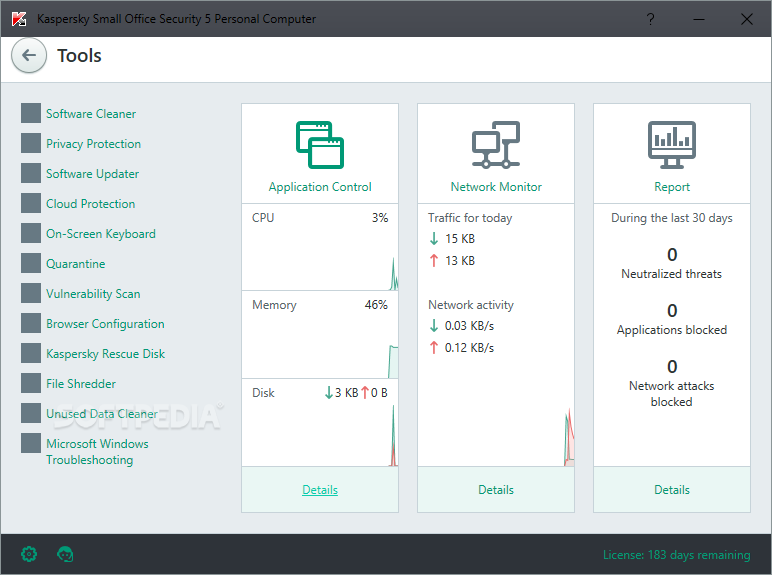Open Details under Report
The image size is (772, 575).
pyautogui.click(x=672, y=490)
